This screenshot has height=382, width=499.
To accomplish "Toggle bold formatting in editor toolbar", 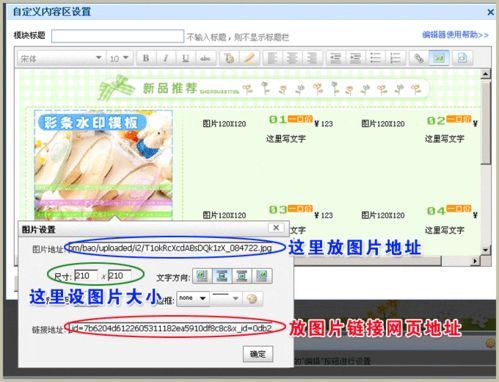I will click(146, 59).
